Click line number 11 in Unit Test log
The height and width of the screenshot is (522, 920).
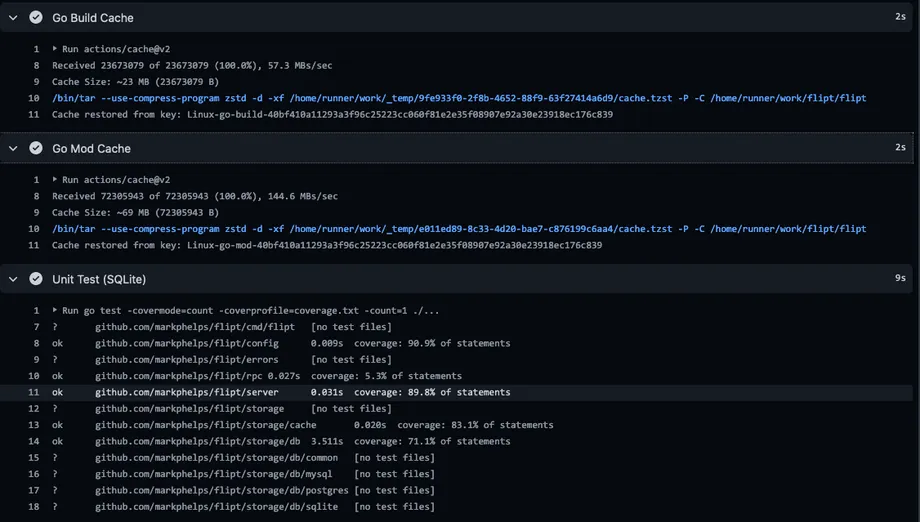tap(34, 392)
